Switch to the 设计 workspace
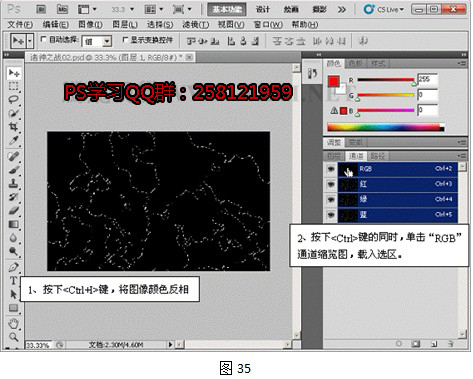 click(x=263, y=9)
